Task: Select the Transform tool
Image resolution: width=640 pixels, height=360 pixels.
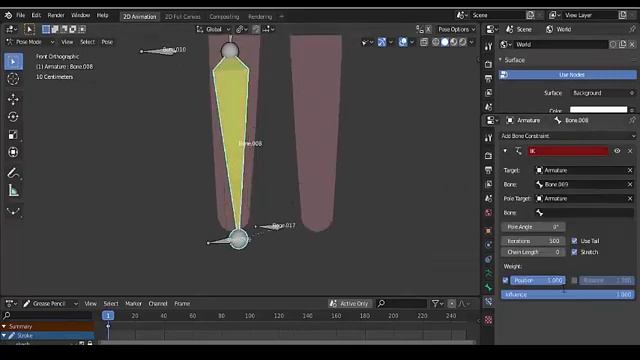Action: pyautogui.click(x=13, y=152)
